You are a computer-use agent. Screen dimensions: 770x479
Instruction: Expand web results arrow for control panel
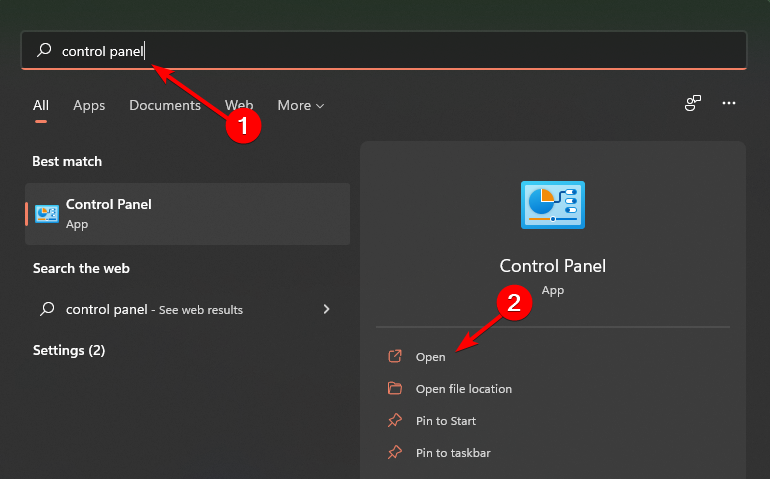click(326, 309)
